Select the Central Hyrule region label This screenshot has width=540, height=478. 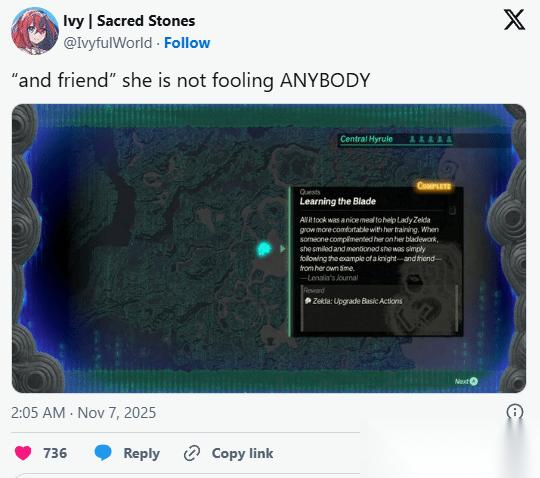[x=366, y=139]
